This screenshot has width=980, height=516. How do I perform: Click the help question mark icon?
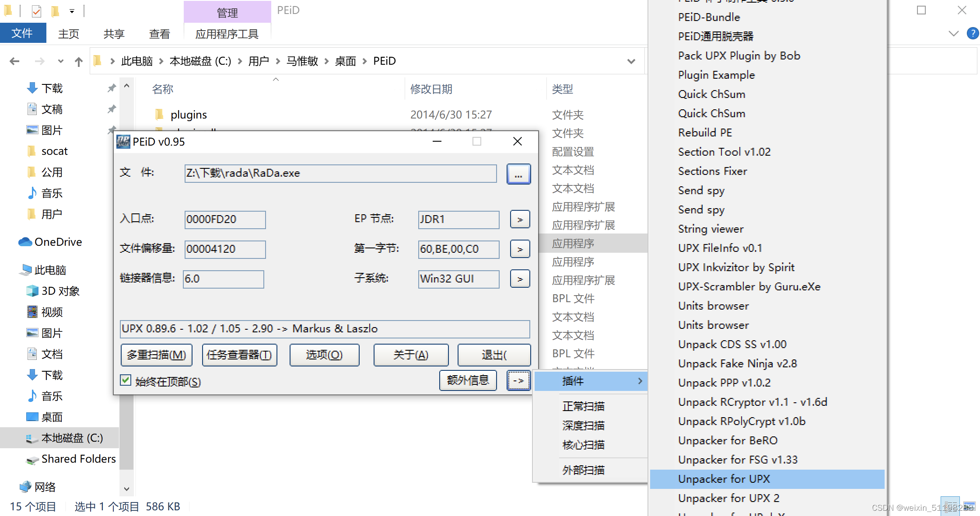(973, 33)
